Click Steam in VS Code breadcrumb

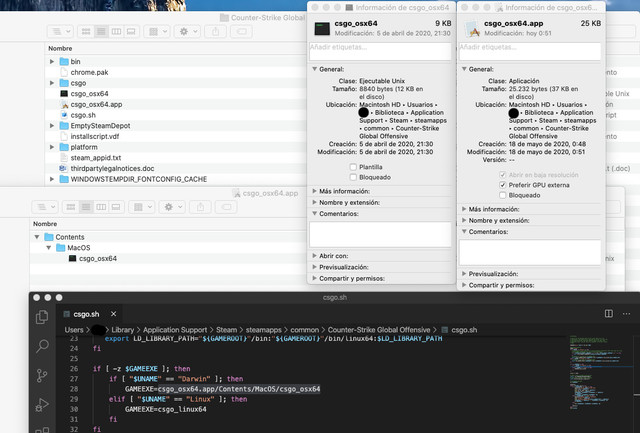[x=227, y=330]
